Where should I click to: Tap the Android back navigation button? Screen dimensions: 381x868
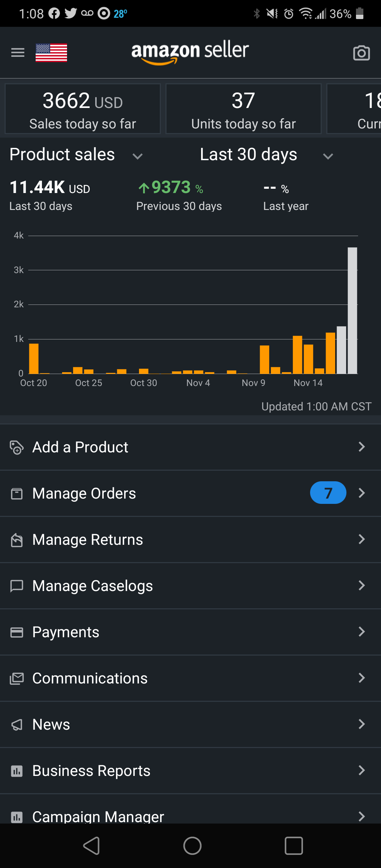pos(91,846)
